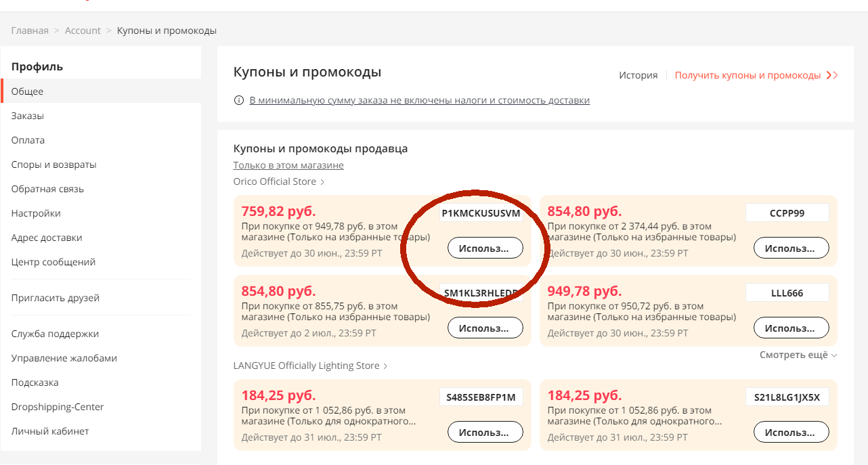Click the История link

(638, 75)
